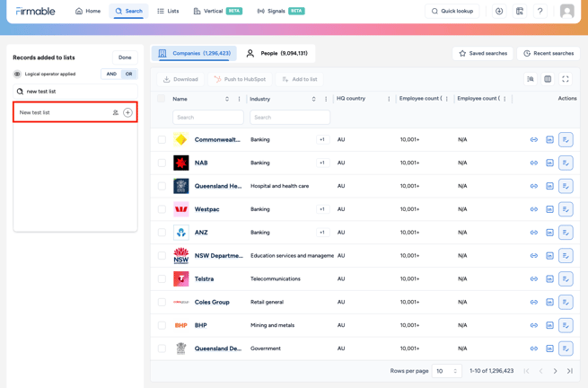588x388 pixels.
Task: Open website link icon for Coles Group row
Action: pyautogui.click(x=533, y=302)
